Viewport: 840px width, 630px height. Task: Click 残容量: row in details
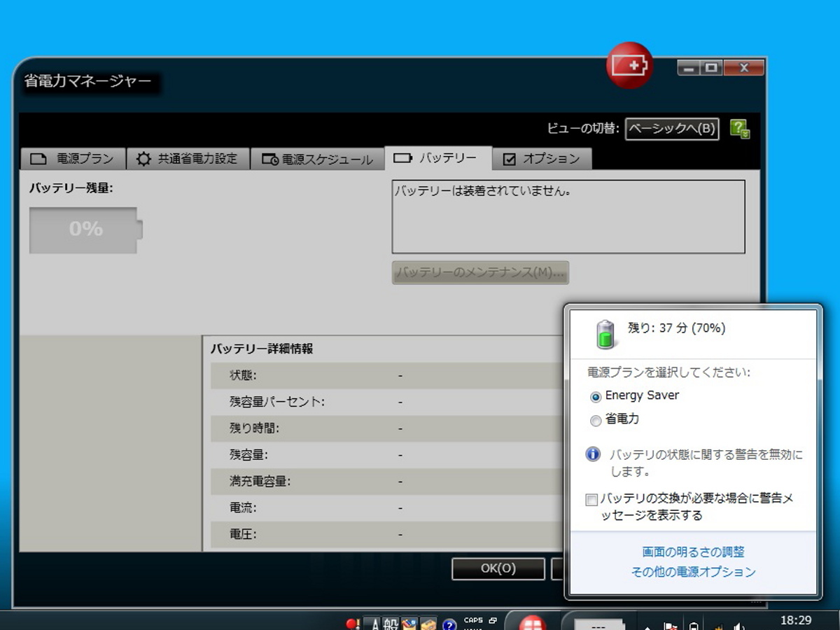[x=387, y=455]
